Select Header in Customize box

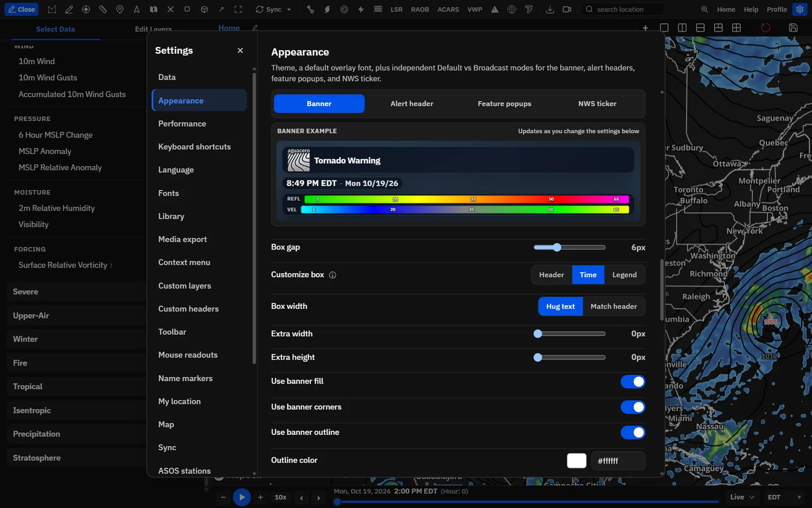point(552,275)
